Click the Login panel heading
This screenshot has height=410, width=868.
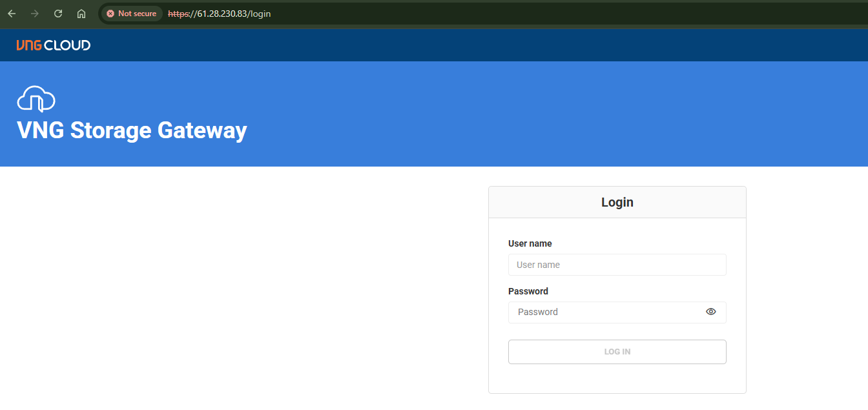[x=617, y=202]
